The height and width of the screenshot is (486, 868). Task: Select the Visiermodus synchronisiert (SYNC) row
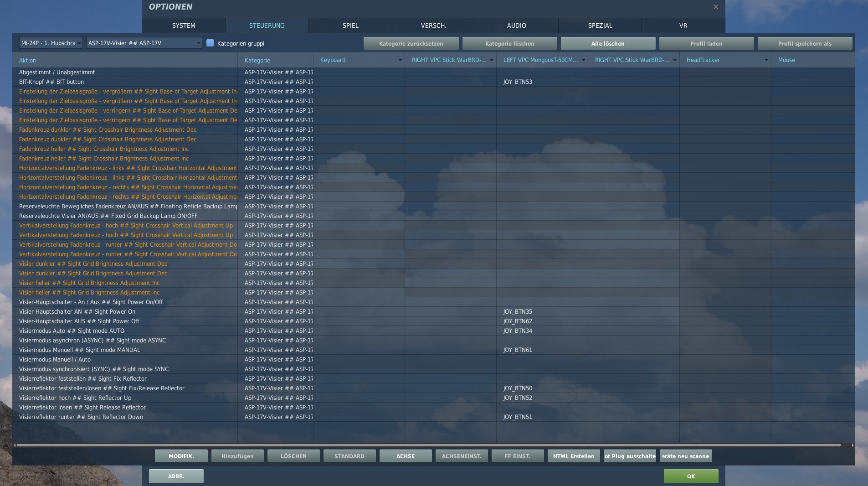point(433,369)
